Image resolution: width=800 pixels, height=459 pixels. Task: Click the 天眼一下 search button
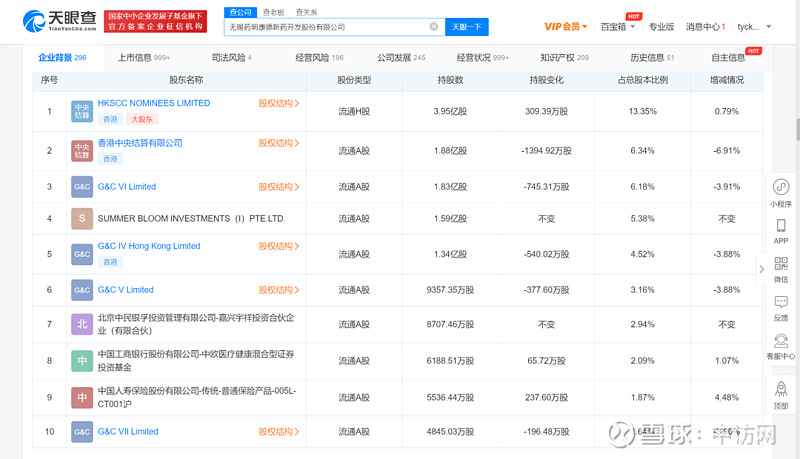(466, 27)
